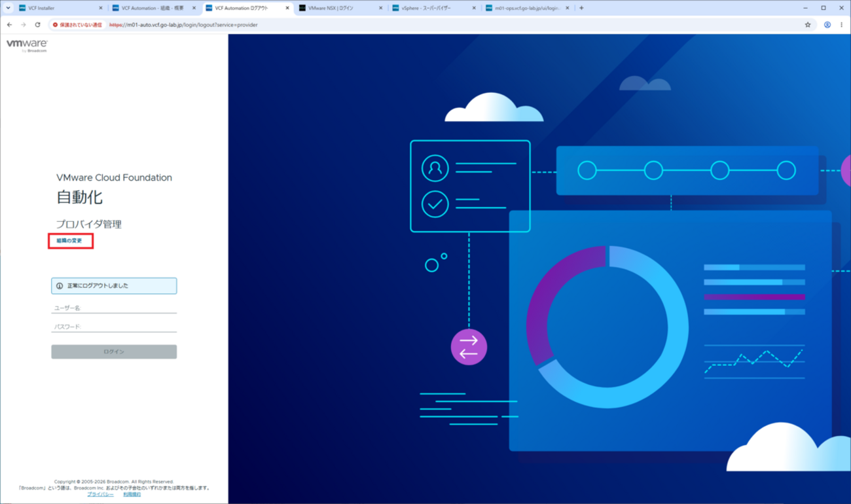Focus the パスワード input field

(x=114, y=326)
